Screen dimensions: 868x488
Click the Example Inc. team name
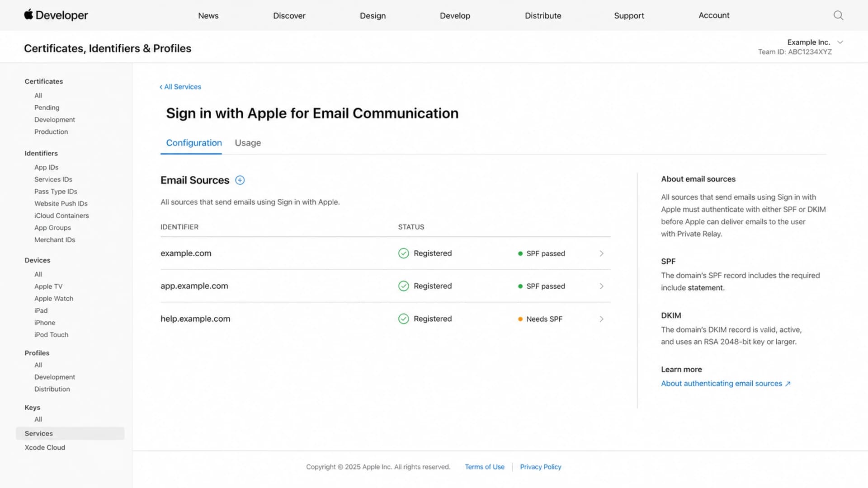(x=808, y=42)
